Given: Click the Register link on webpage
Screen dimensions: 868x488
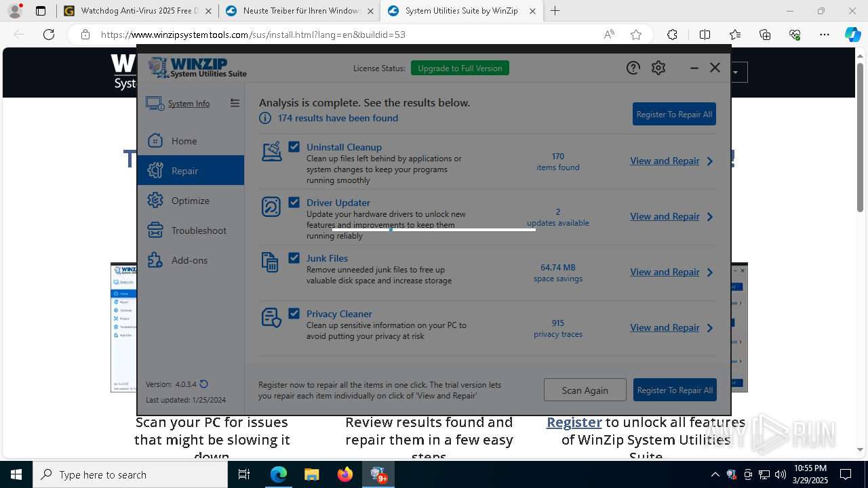Looking at the screenshot, I should click(574, 422).
